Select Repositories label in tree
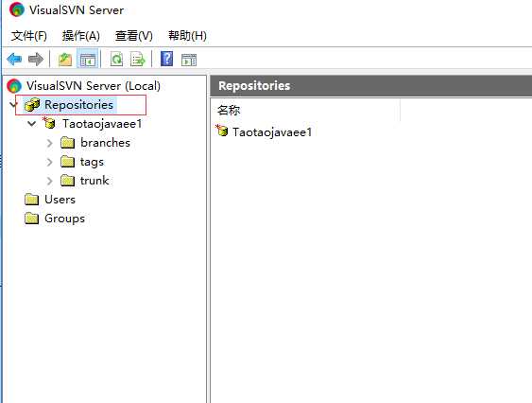This screenshot has height=403, width=532. [x=78, y=105]
